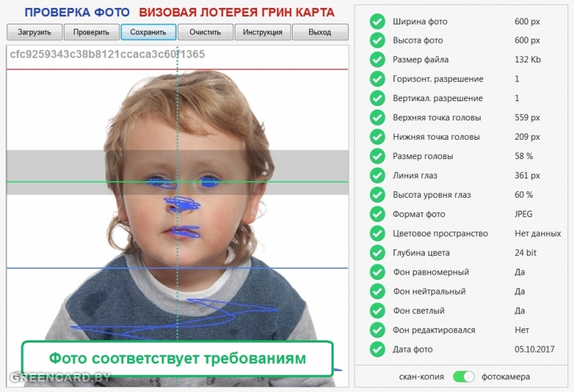Viewport: 574px width, 392px height.
Task: Select the скан-копия label
Action: [x=421, y=376]
